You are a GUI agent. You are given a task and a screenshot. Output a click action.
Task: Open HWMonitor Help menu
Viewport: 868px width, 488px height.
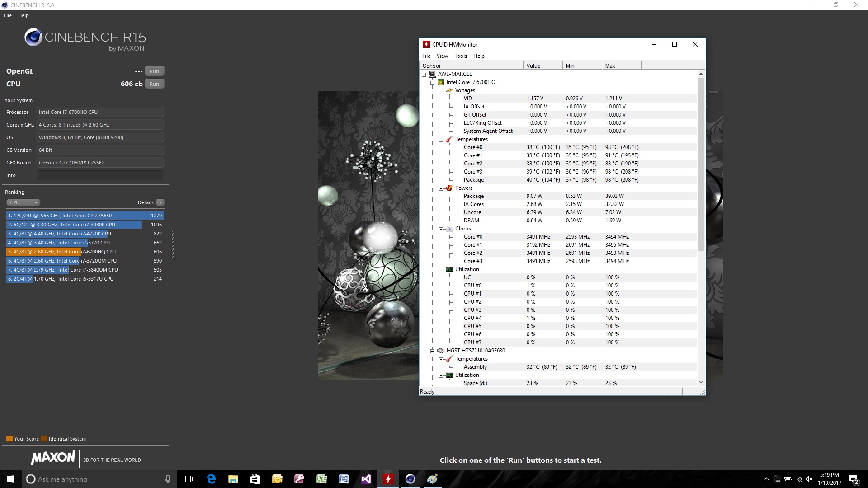tap(479, 56)
